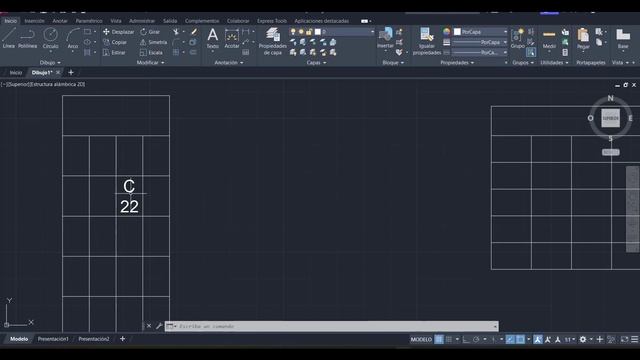Open the Paramétrico ribbon tab
The width and height of the screenshot is (640, 360).
pos(89,21)
